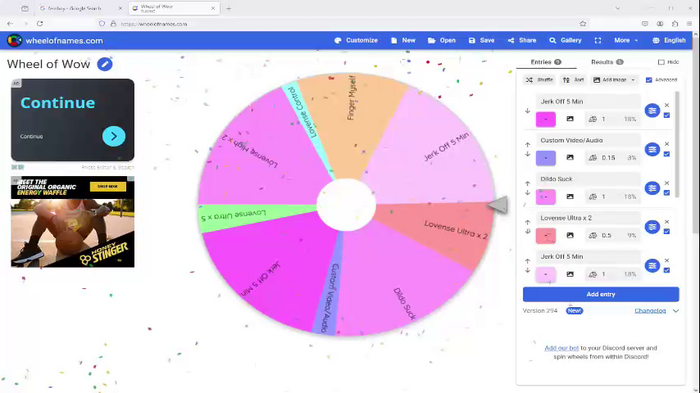Shuffle the wheel entries
The image size is (700, 393).
[539, 80]
